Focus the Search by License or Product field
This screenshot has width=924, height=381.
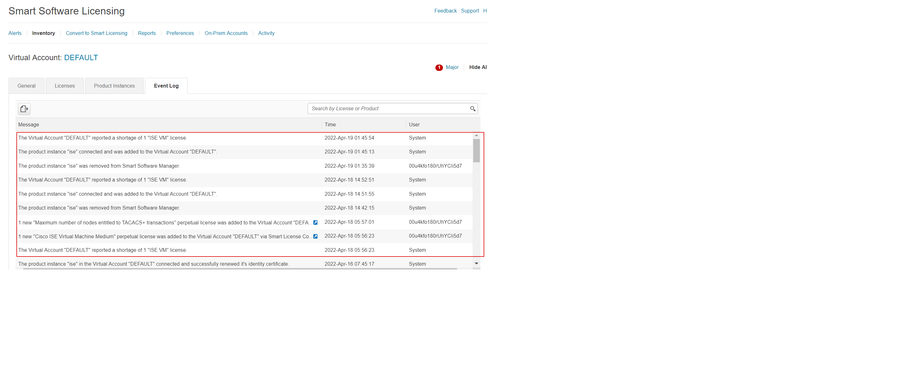pos(392,109)
